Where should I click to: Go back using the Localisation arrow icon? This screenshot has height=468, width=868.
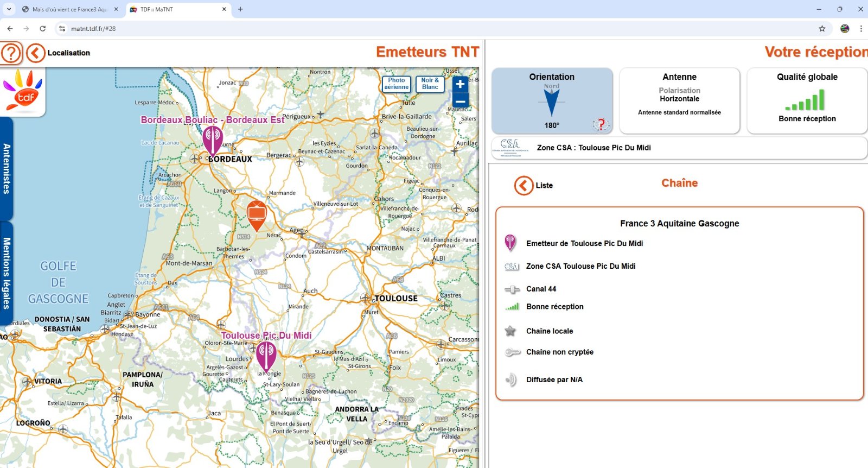tap(36, 53)
